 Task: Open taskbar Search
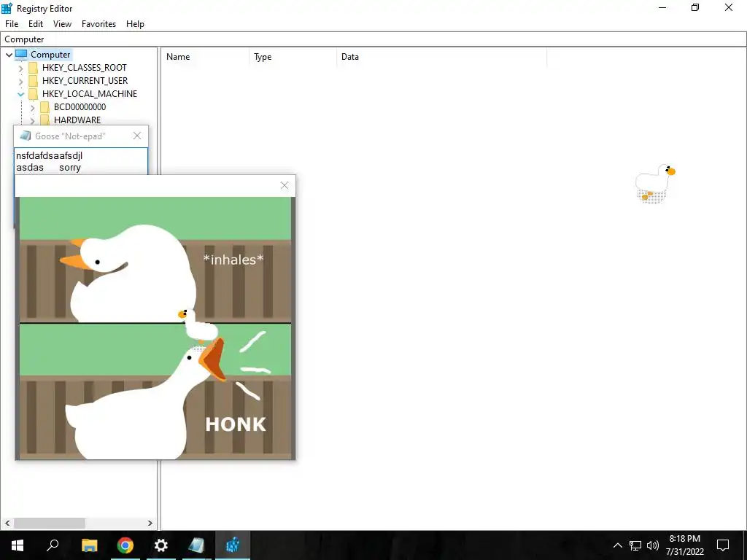click(x=53, y=545)
